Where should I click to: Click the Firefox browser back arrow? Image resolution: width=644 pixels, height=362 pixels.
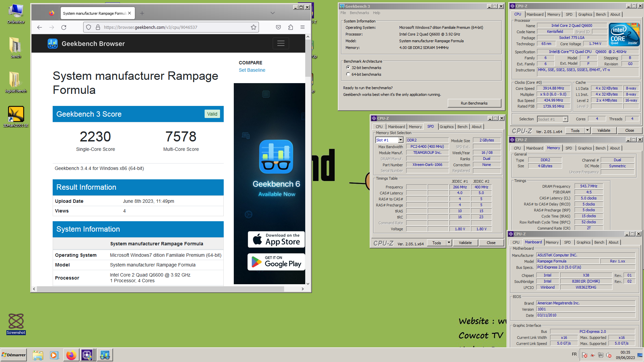pyautogui.click(x=40, y=27)
